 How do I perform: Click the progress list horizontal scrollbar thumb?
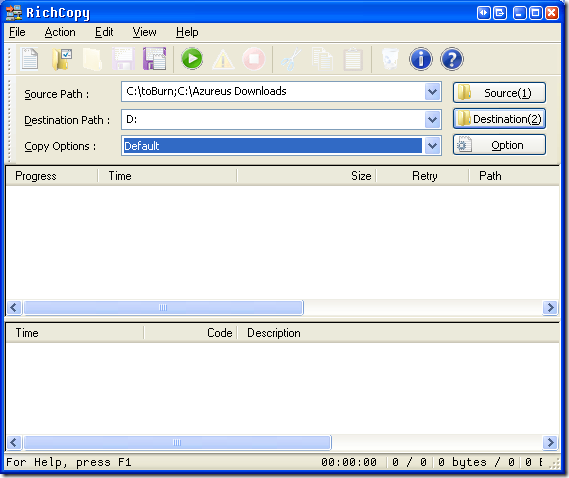[163, 308]
